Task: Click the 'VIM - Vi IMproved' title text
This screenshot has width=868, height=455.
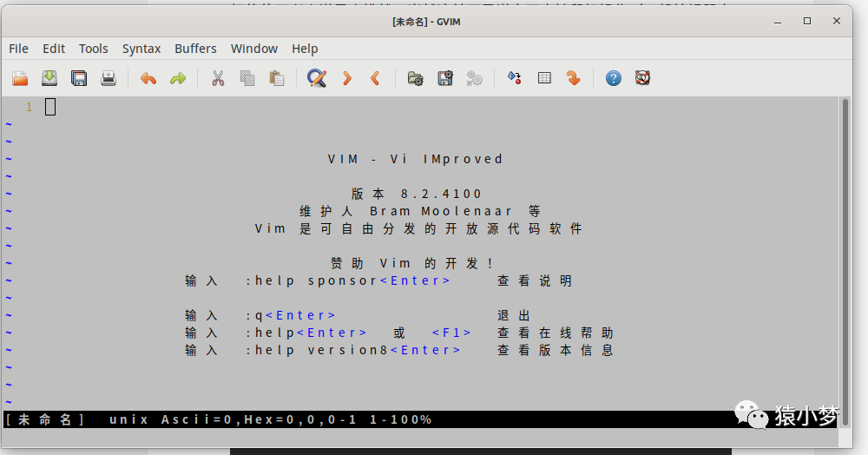Action: (415, 160)
